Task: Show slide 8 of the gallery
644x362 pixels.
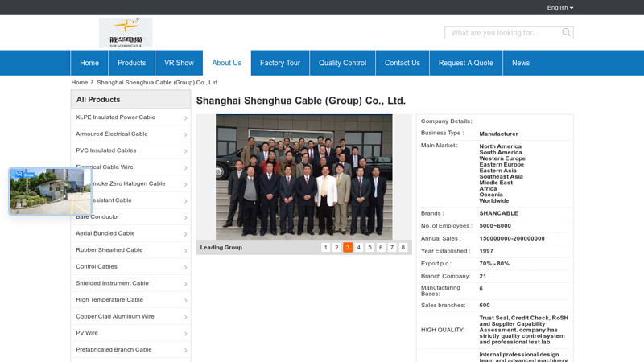Action: pos(403,248)
